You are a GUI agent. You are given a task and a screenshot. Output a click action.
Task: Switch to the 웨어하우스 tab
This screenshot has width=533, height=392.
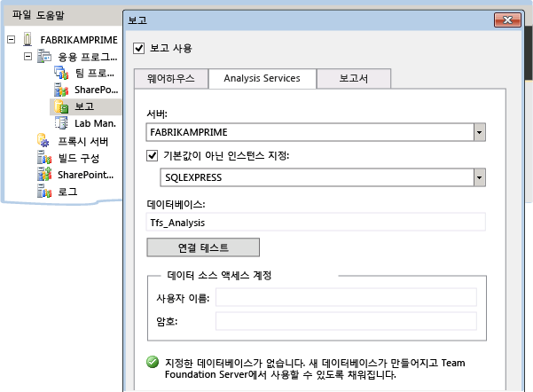click(x=171, y=79)
